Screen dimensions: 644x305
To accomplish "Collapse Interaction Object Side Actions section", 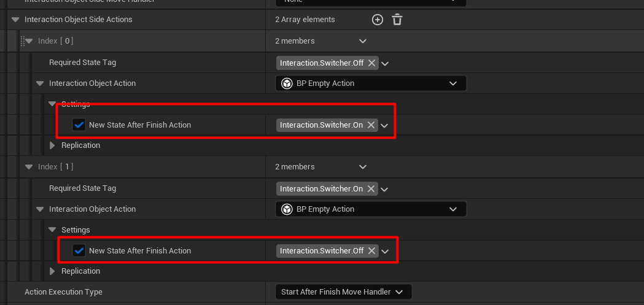I will [15, 20].
